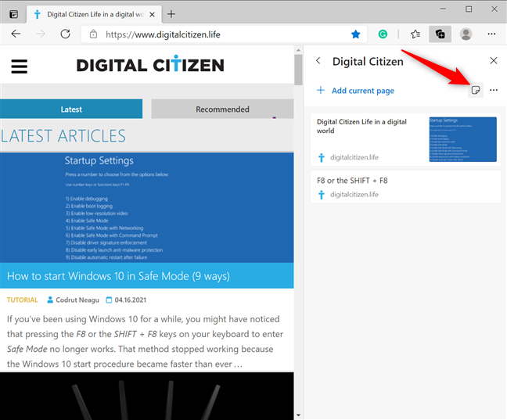Click the collection card Startup Settings thumbnail
This screenshot has width=507, height=420.
[462, 139]
